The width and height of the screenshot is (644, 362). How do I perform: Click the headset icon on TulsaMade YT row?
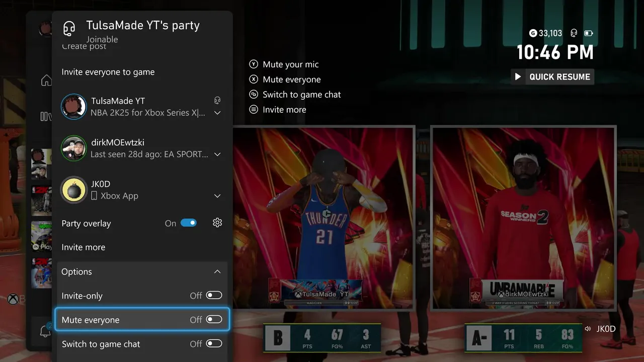[x=217, y=101]
